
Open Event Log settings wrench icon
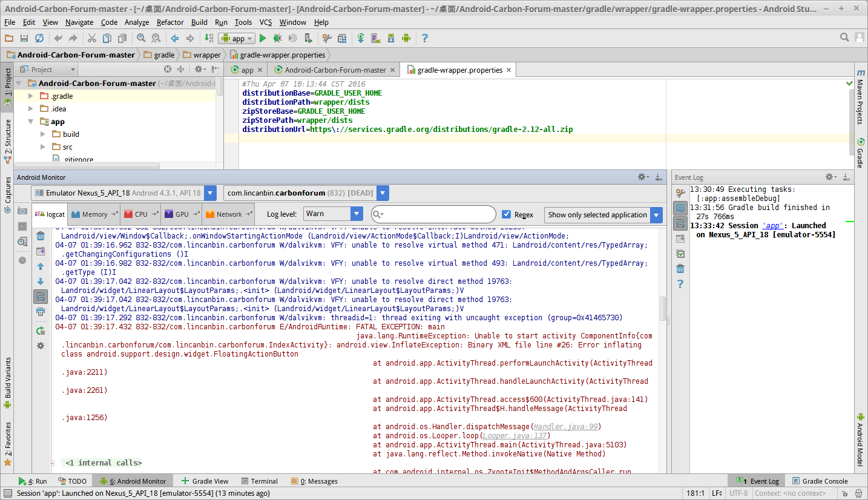[680, 193]
